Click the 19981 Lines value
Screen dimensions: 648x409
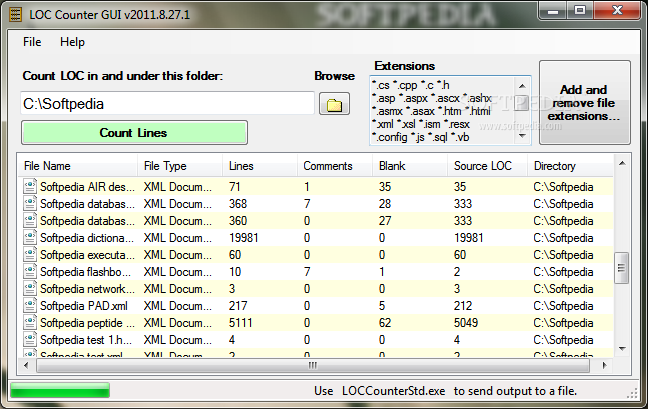pyautogui.click(x=244, y=238)
